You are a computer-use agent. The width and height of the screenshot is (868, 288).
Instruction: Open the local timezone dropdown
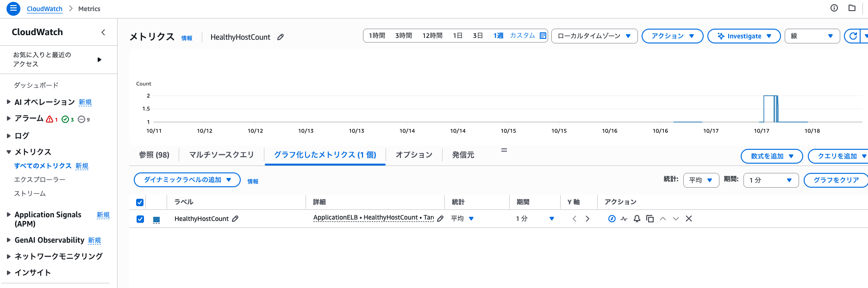594,36
